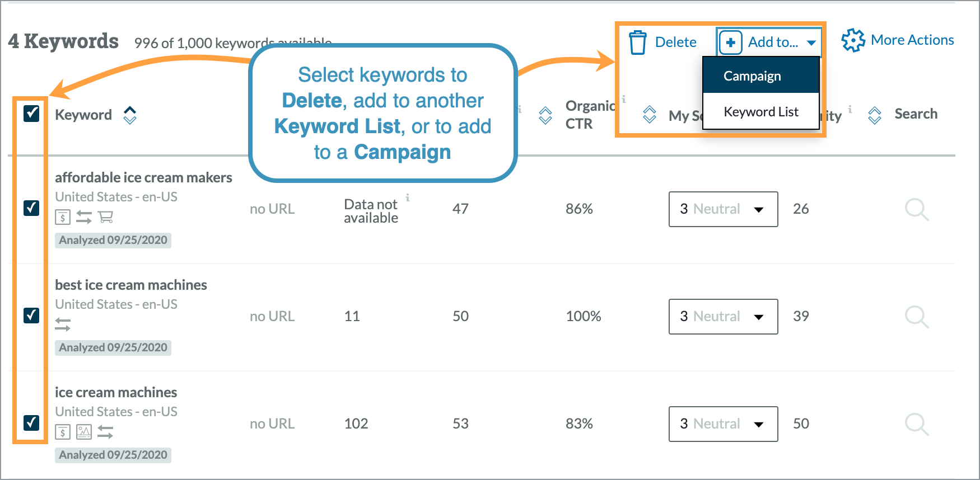The image size is (980, 480).
Task: Toggle the select-all keywords checkbox
Action: point(31,114)
